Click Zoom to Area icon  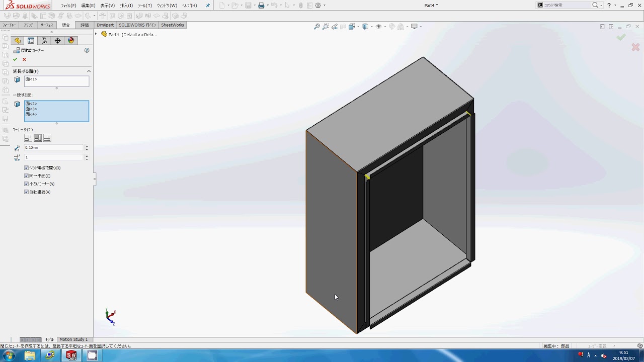326,27
